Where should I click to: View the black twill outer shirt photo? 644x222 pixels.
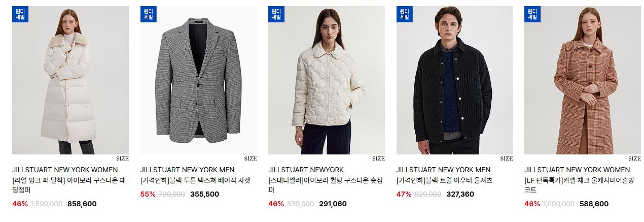(x=455, y=80)
